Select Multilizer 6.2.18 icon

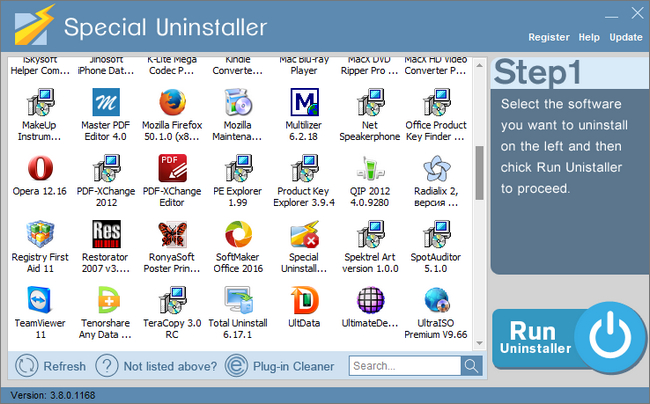point(304,102)
